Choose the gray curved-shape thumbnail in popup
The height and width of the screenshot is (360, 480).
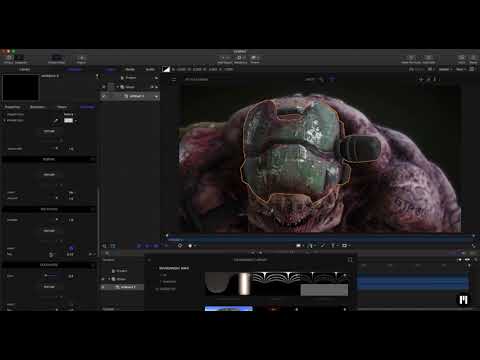tap(218, 284)
